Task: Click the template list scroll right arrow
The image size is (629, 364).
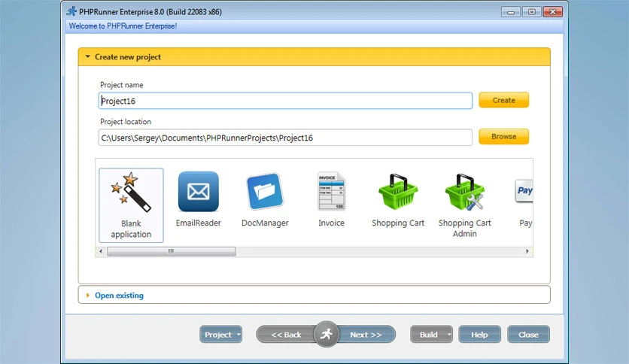Action: (x=527, y=251)
